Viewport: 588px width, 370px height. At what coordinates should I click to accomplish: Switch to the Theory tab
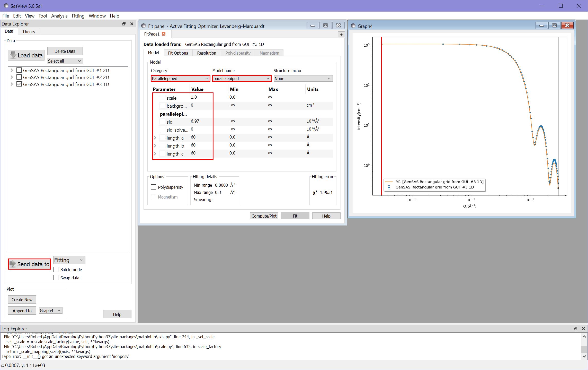tap(29, 31)
